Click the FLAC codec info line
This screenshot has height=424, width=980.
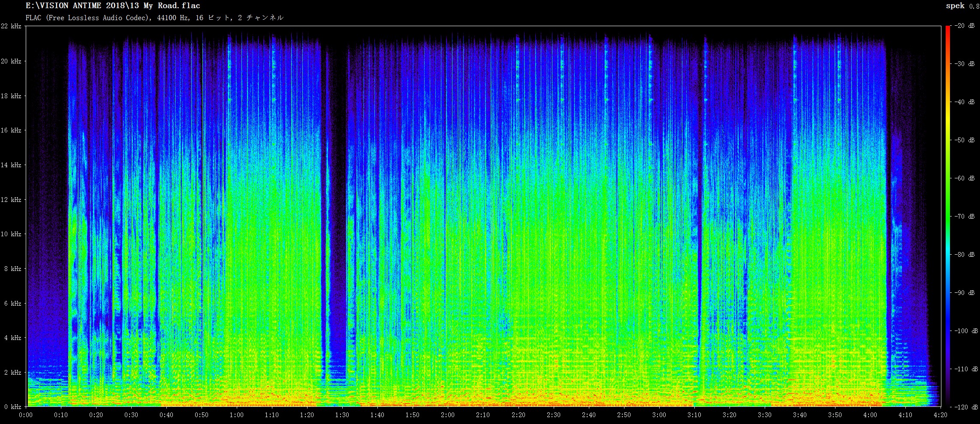[154, 18]
